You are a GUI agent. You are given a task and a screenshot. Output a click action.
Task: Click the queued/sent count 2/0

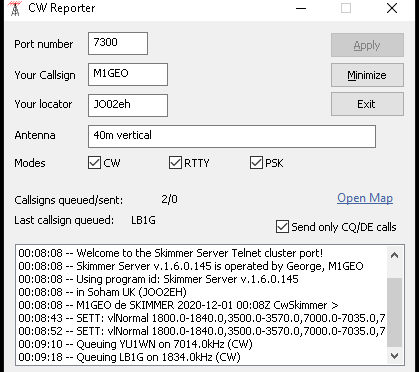click(169, 199)
